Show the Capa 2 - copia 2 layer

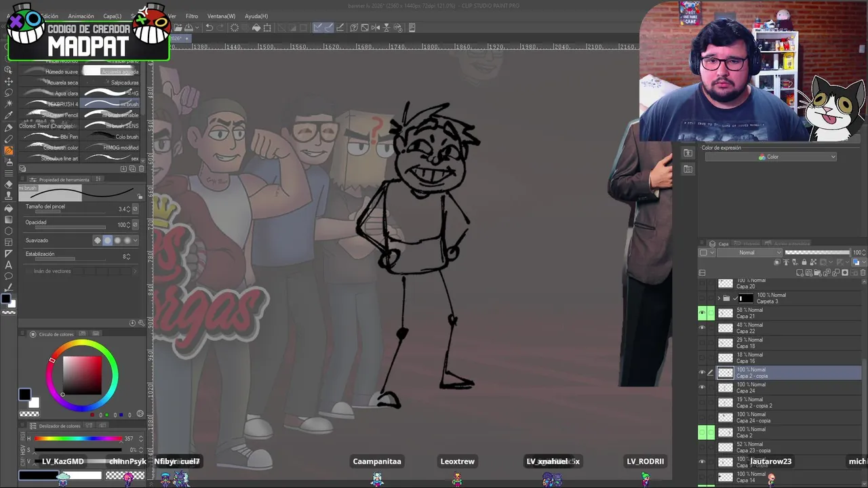pyautogui.click(x=703, y=402)
